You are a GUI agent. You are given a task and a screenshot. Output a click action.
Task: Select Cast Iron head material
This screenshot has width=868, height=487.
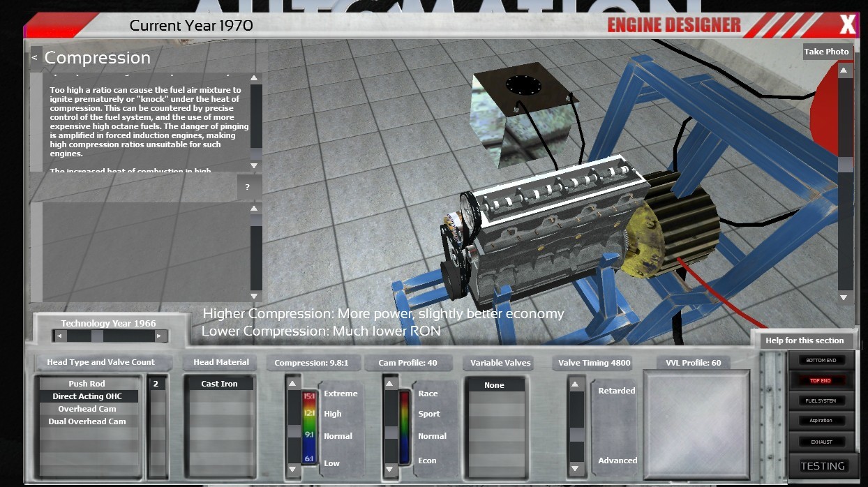point(219,384)
